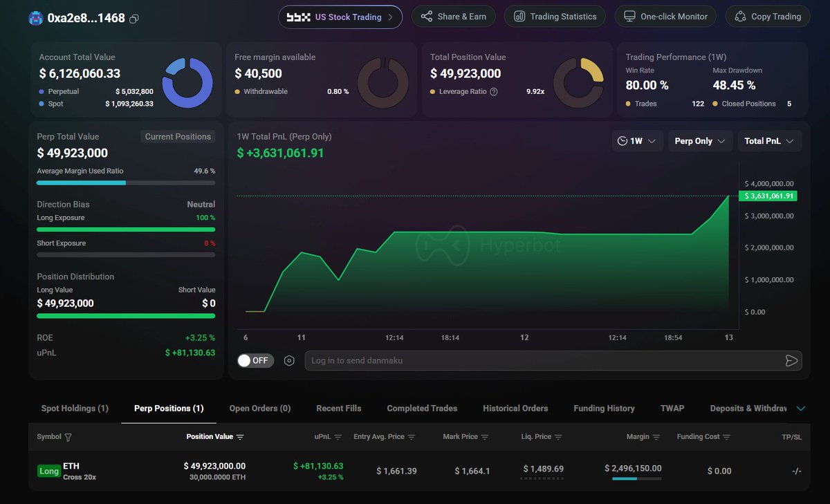Sort by Position Value column icon
The width and height of the screenshot is (830, 504).
[240, 437]
